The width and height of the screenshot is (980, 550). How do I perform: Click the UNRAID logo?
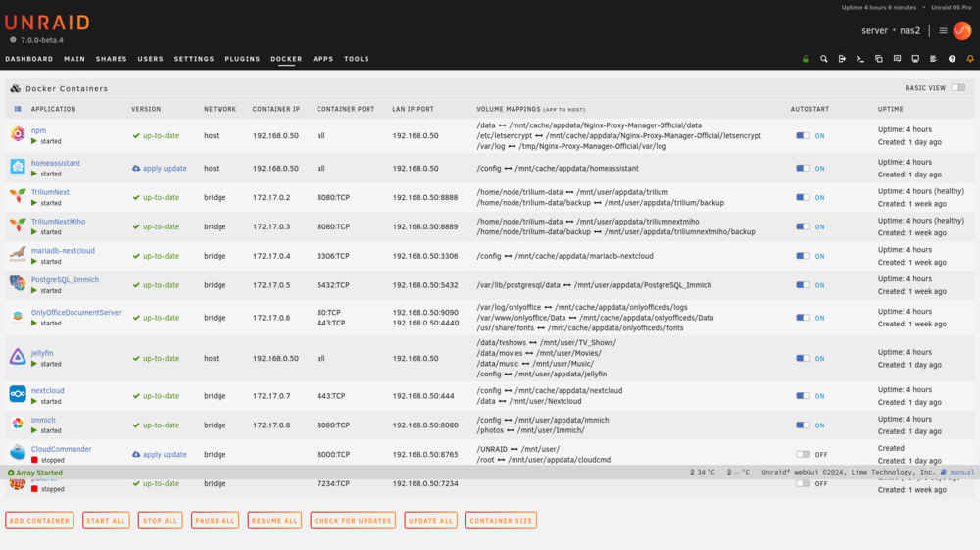click(x=47, y=24)
